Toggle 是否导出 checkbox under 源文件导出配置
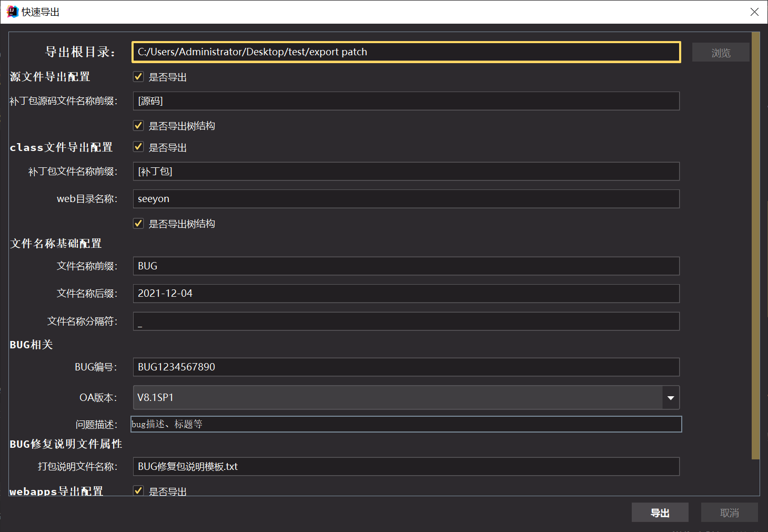 138,77
